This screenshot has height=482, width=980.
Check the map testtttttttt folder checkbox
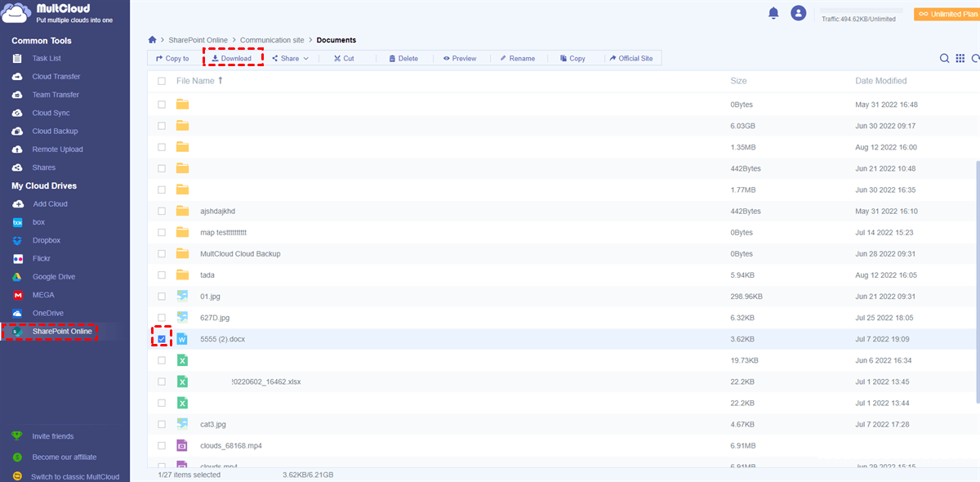coord(162,232)
